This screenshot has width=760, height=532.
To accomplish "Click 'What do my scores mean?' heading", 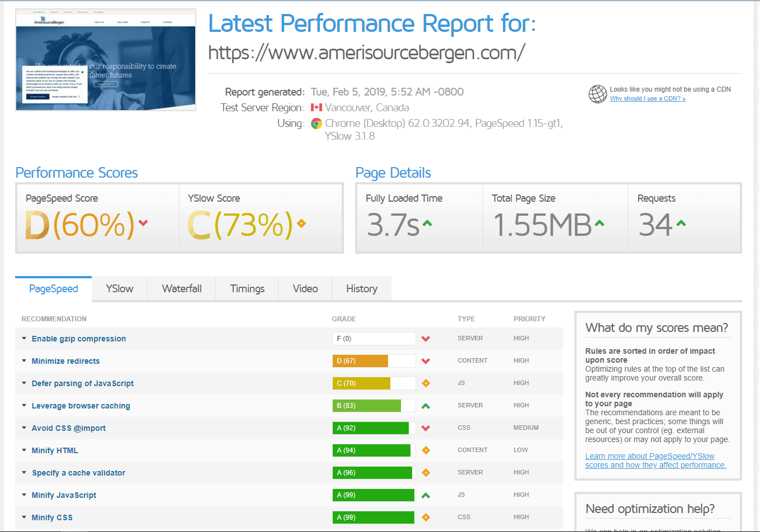I will [x=657, y=328].
